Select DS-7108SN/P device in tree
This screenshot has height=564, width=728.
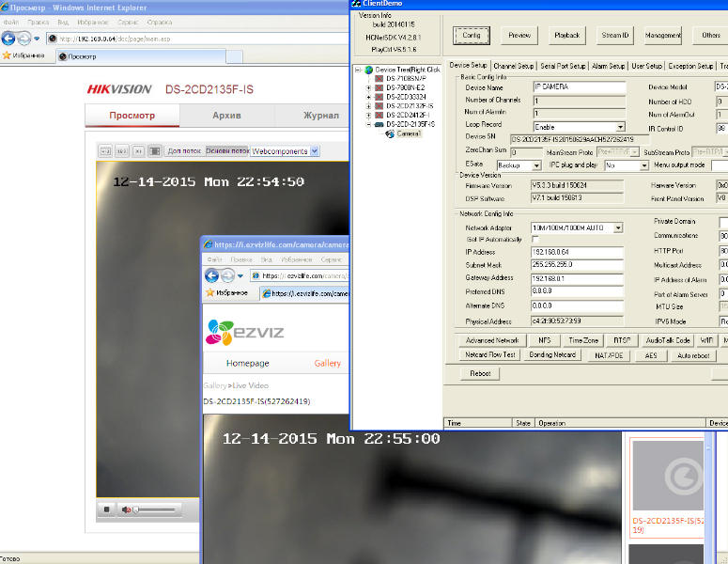pyautogui.click(x=406, y=79)
